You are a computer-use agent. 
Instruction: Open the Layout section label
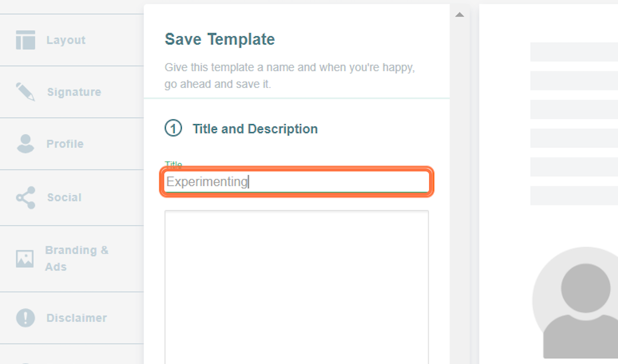(x=66, y=40)
